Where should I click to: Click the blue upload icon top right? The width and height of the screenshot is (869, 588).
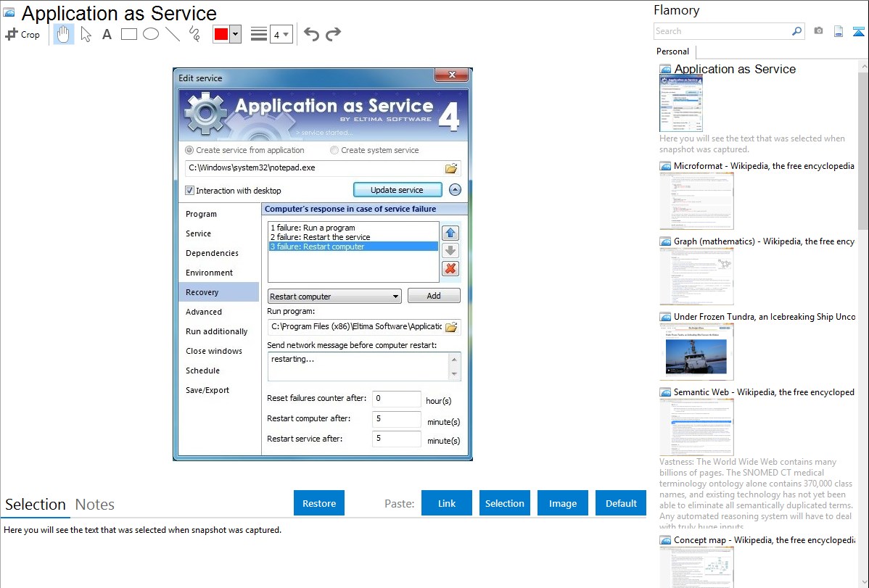858,31
